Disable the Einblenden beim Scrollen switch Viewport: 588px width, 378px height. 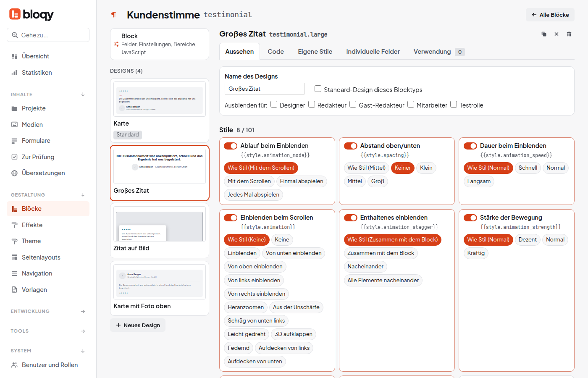tap(231, 218)
